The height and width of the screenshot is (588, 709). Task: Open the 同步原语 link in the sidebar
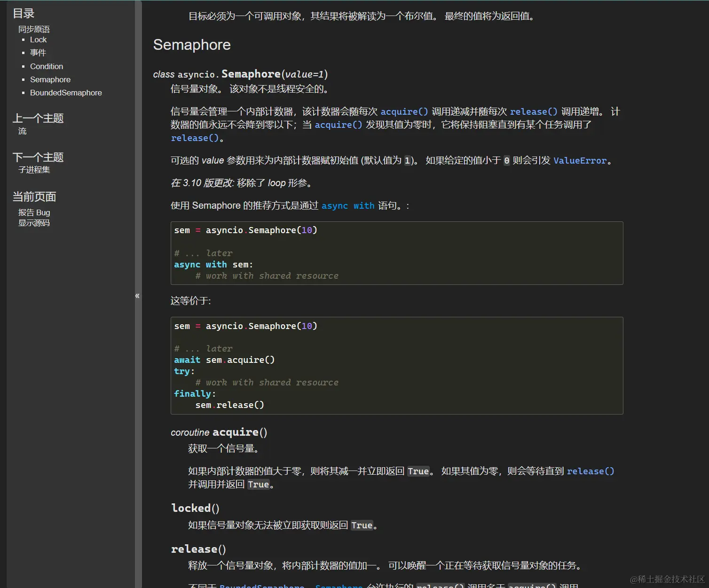[34, 29]
